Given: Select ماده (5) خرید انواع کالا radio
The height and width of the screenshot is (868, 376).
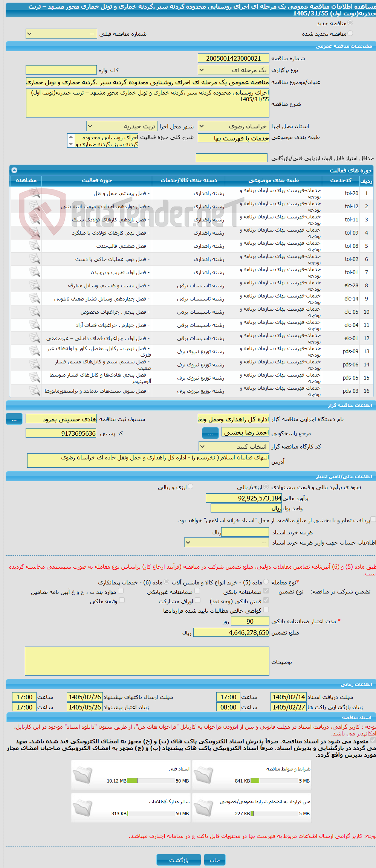Looking at the screenshot, I should pyautogui.click(x=266, y=582).
